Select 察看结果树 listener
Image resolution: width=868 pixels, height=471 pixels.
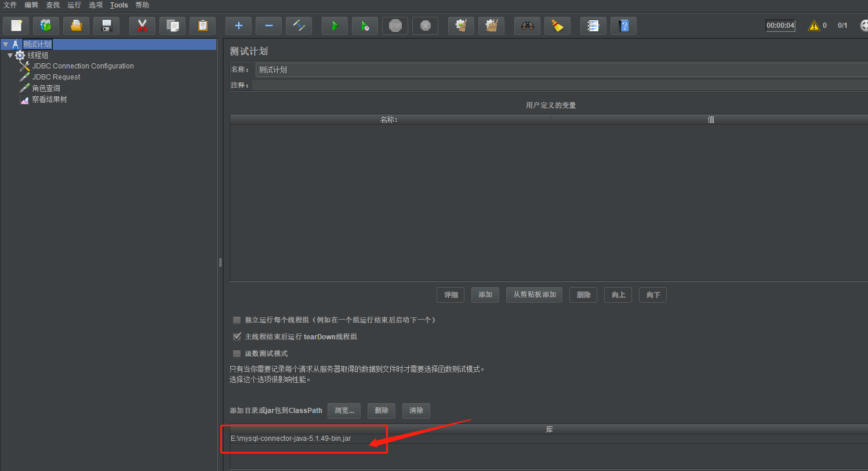click(49, 99)
